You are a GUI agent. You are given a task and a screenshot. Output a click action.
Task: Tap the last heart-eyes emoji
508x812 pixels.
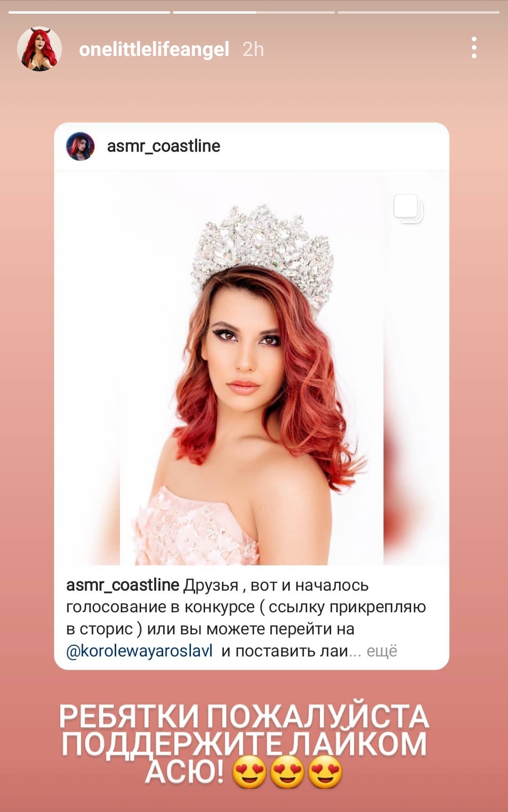325,772
